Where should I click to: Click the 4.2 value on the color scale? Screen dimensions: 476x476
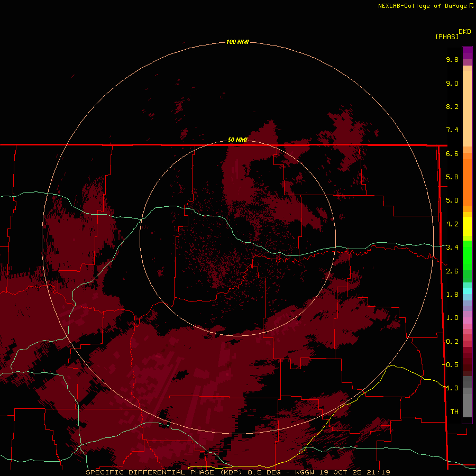[452, 224]
